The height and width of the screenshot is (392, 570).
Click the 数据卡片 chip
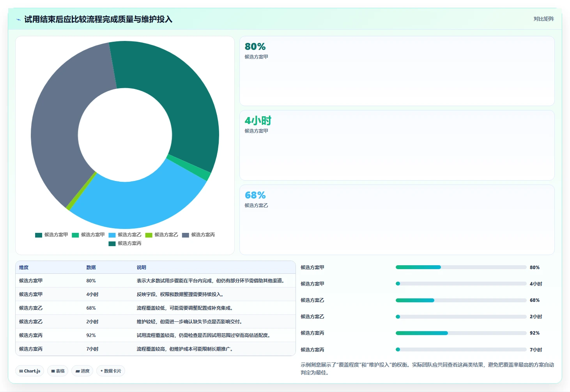coord(111,371)
